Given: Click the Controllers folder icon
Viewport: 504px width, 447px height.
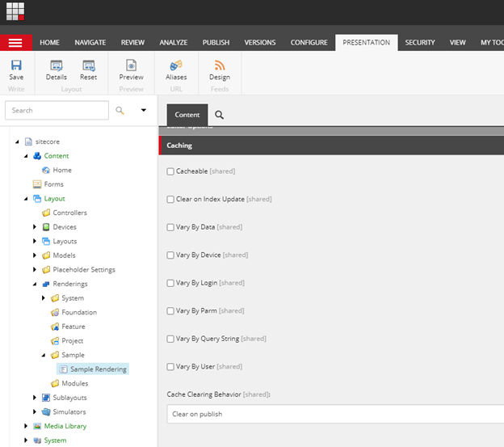Looking at the screenshot, I should (46, 213).
